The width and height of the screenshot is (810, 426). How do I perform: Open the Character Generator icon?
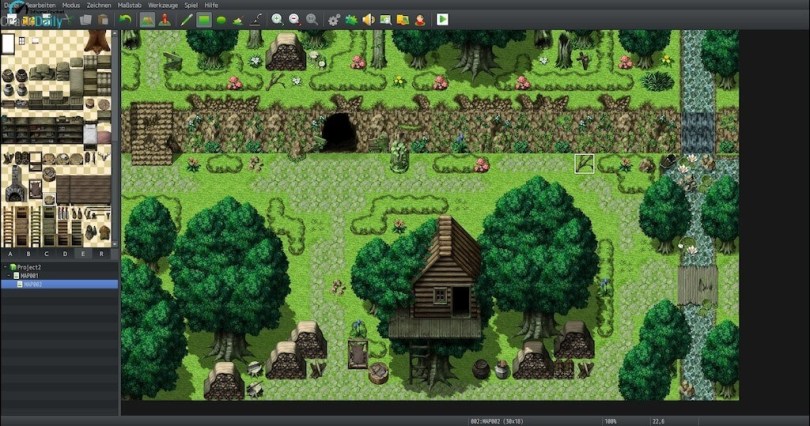(x=420, y=20)
